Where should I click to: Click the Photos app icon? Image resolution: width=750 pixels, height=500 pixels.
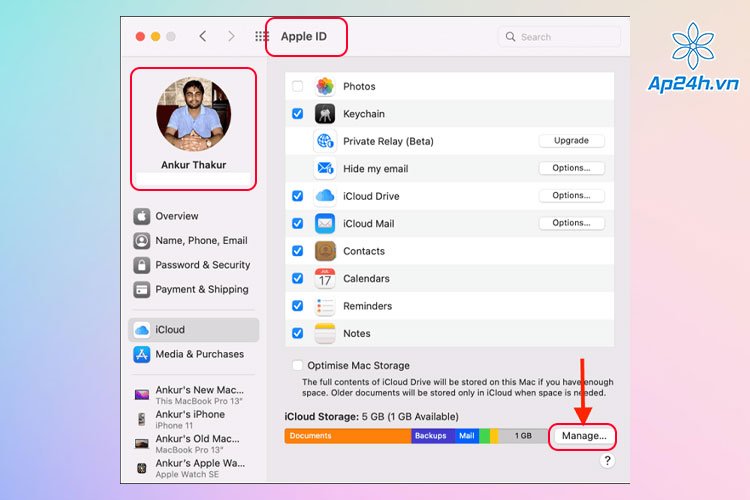[325, 86]
